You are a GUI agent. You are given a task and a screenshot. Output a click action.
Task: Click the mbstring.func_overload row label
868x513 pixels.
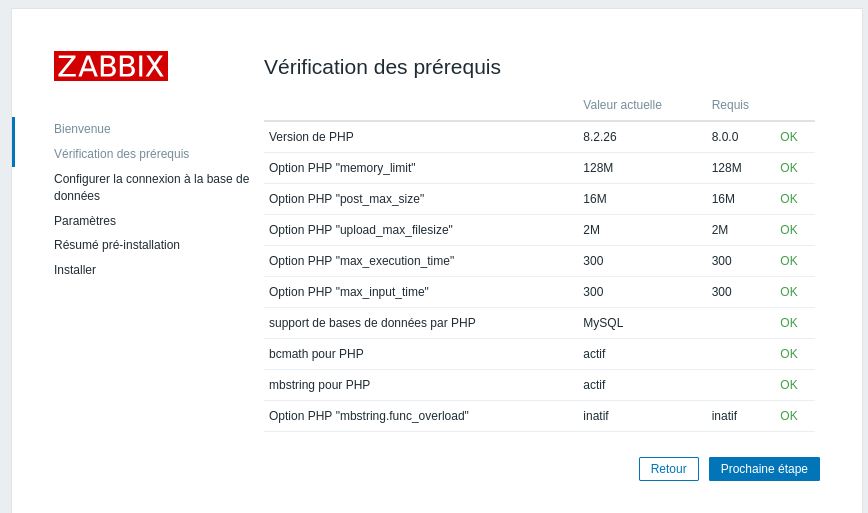pyautogui.click(x=369, y=416)
